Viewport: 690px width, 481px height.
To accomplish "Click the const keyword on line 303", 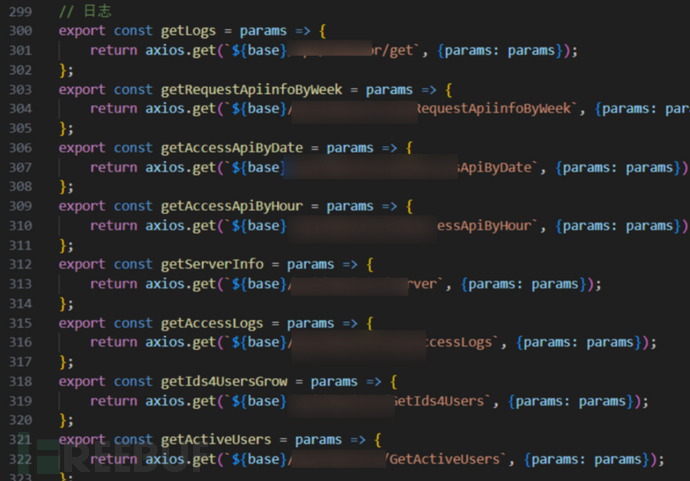I will pyautogui.click(x=133, y=90).
